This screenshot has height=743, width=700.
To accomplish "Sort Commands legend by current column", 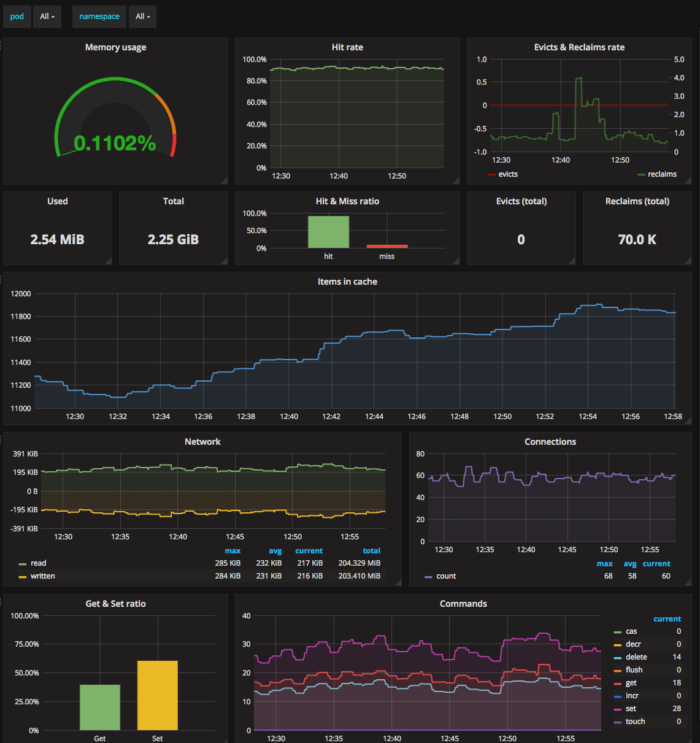I will coord(667,619).
